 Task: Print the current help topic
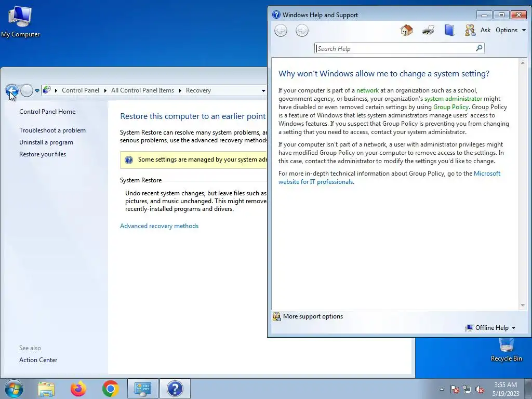[428, 30]
